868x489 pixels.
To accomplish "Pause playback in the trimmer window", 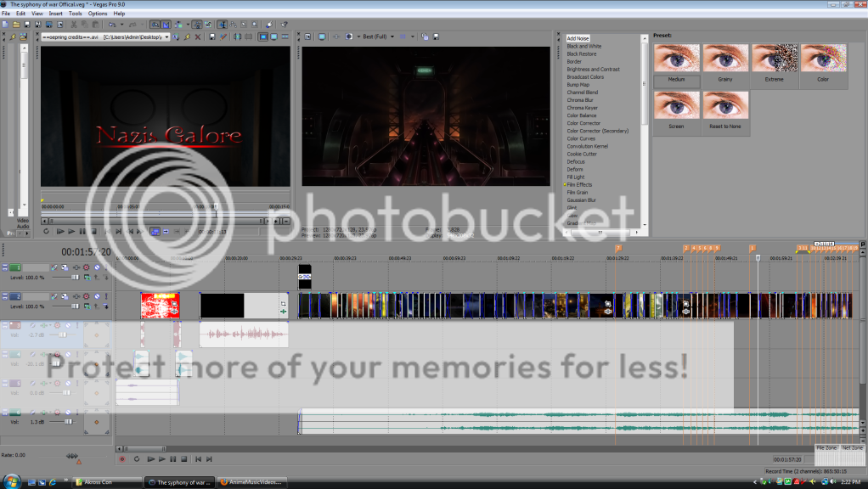I will [x=82, y=231].
